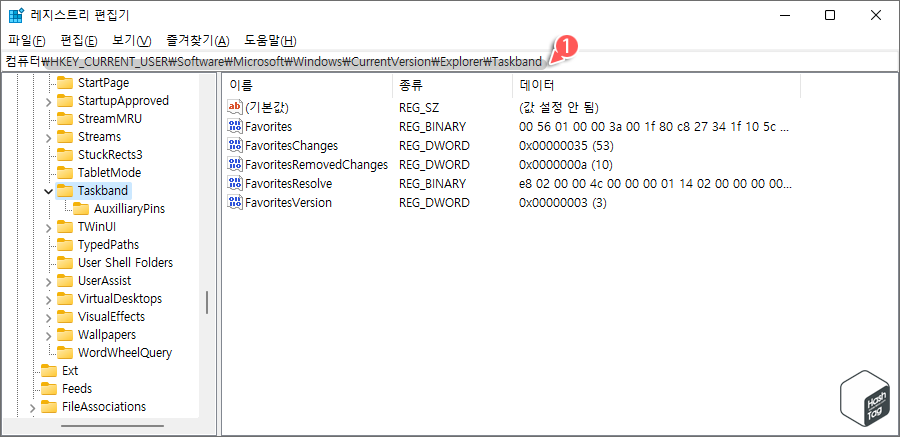This screenshot has height=437, width=900.
Task: Select the FavoritesVersion value name
Action: [288, 203]
